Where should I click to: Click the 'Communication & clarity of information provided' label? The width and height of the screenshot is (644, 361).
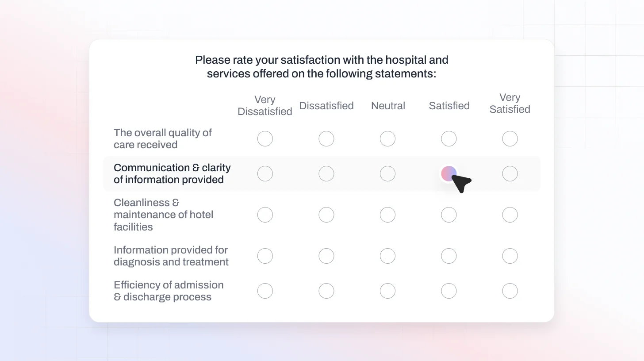point(172,174)
